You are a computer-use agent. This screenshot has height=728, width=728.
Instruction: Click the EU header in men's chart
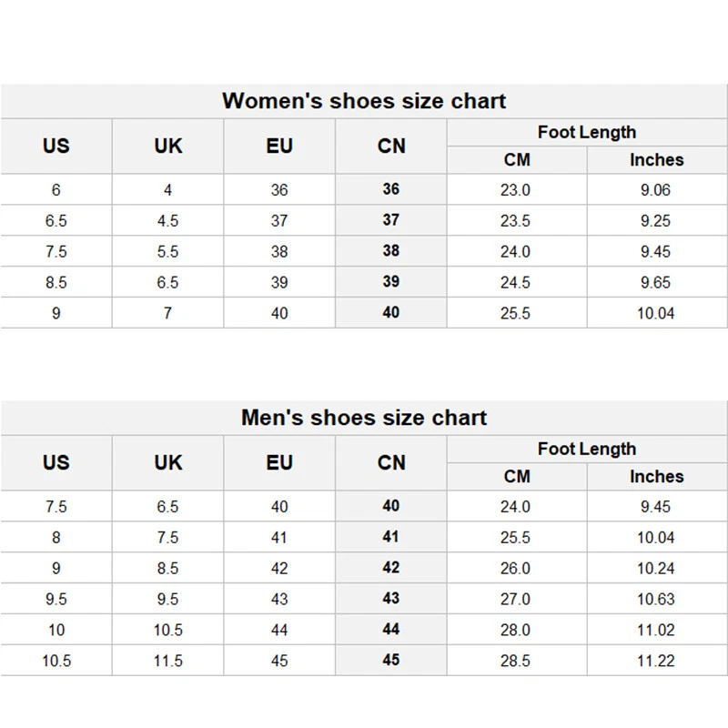coord(279,462)
